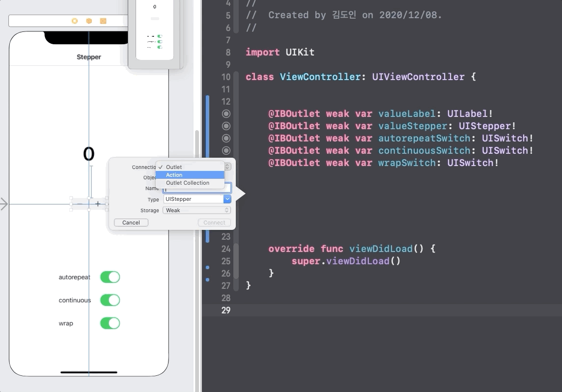This screenshot has width=562, height=392.
Task: Choose Outlet in the Connection menu
Action: 190,167
